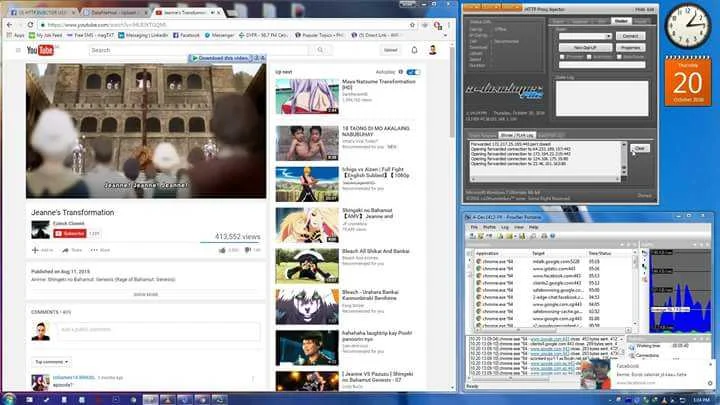720x405 pixels.
Task: Share the video using the Share arrow
Action: click(65, 250)
